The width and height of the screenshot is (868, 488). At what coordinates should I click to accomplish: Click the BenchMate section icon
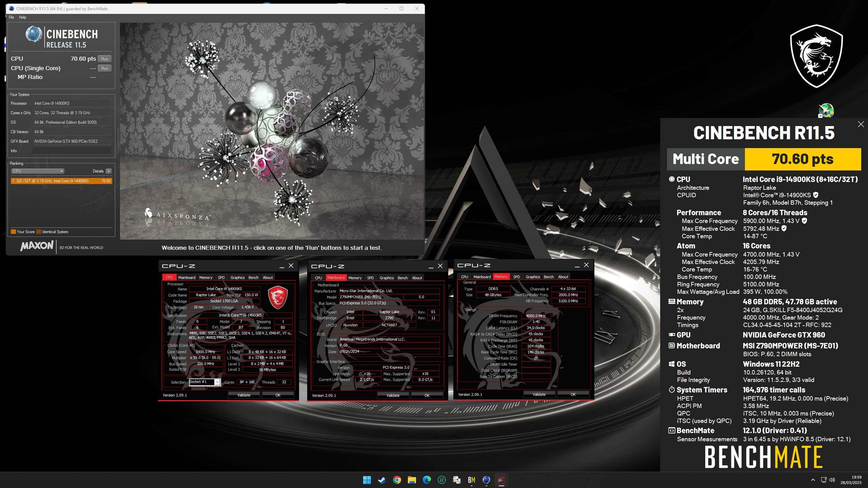coord(672,430)
